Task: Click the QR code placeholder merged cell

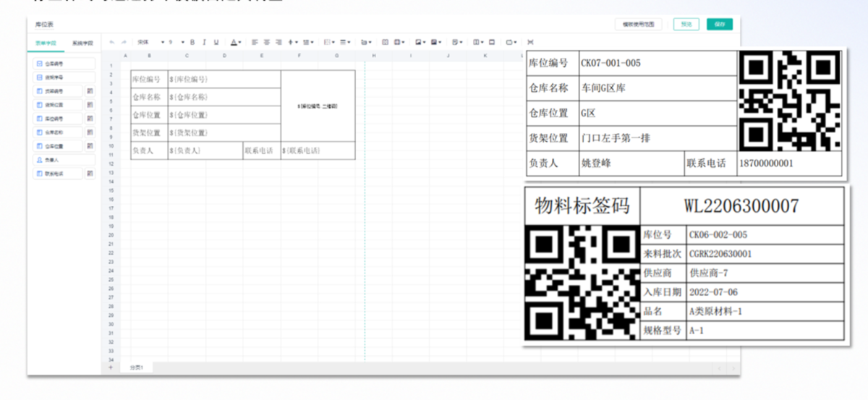Action: tap(318, 106)
